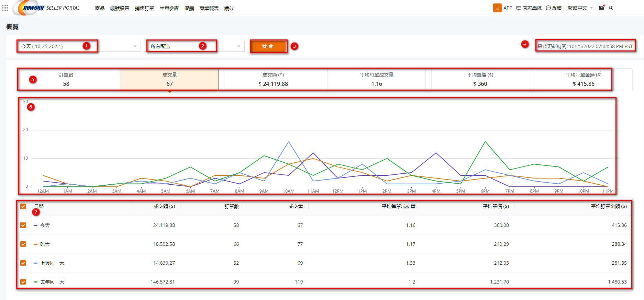The width and height of the screenshot is (644, 300).
Task: Click the 10AM label on chart axis
Action: click(x=289, y=191)
